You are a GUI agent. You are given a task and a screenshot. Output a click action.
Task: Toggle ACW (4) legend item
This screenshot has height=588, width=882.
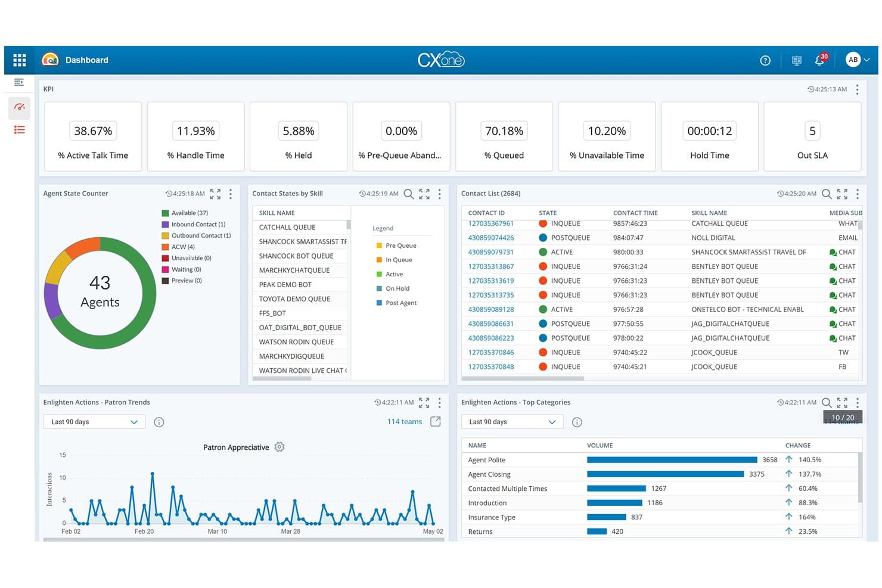click(x=178, y=247)
